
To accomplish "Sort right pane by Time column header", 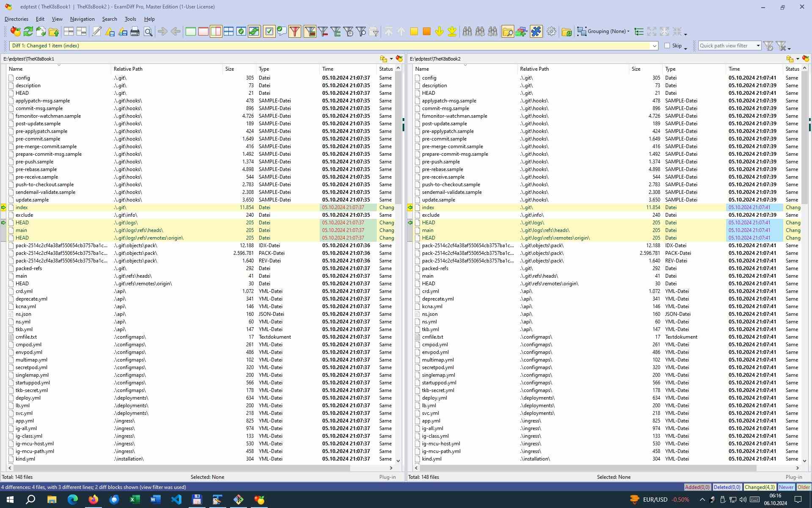I will (754, 69).
